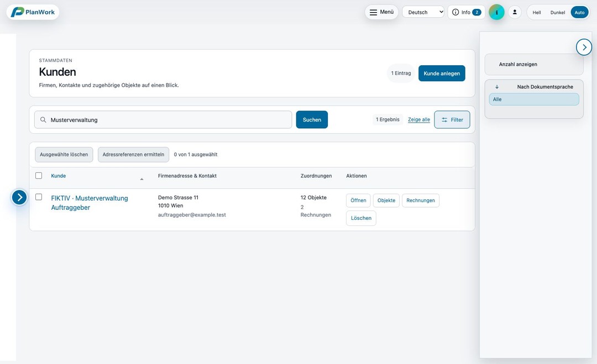Expand the left sidebar with the round chevron
The width and height of the screenshot is (597, 364).
[19, 197]
